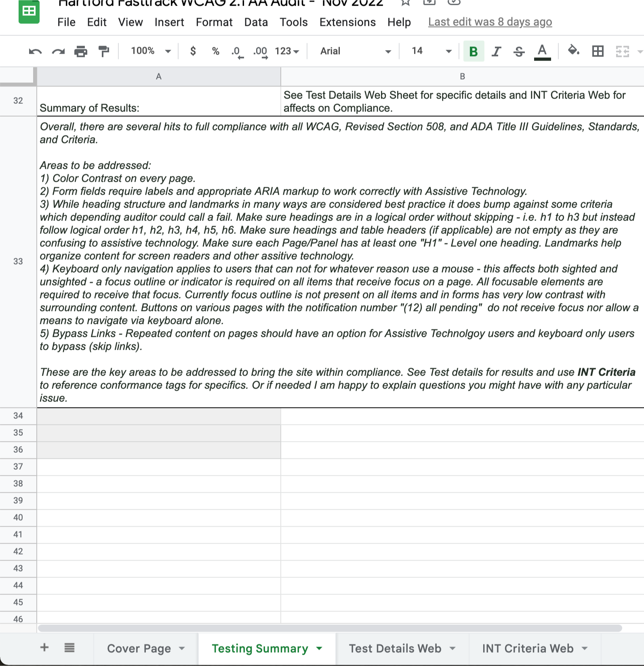Open the Arial font dropdown
The image size is (644, 666).
[x=355, y=51]
